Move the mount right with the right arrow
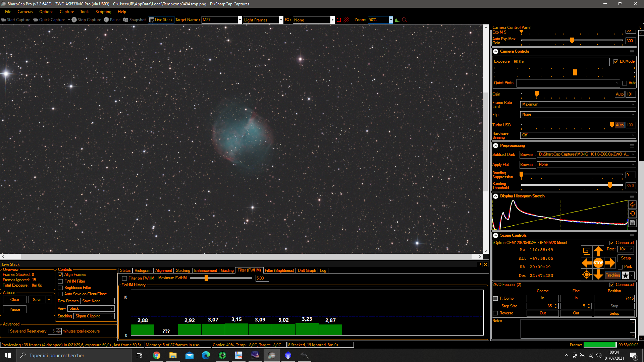The image size is (644, 362). pyautogui.click(x=610, y=263)
